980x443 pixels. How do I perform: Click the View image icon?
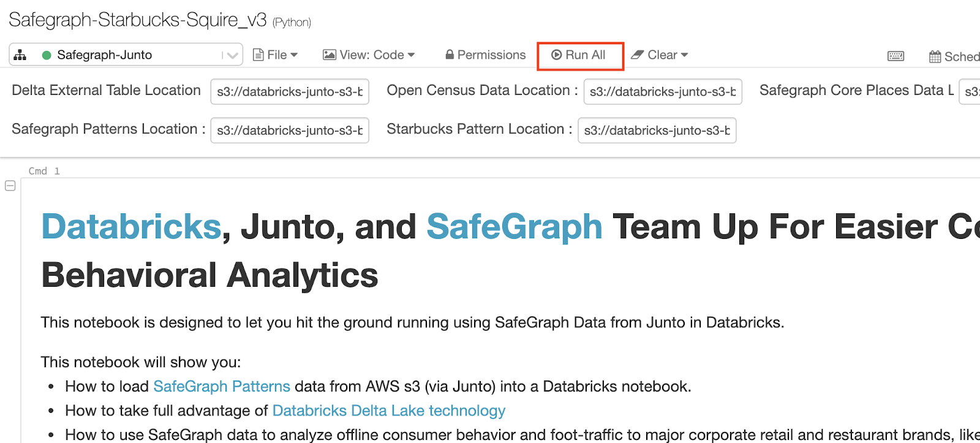[x=330, y=55]
